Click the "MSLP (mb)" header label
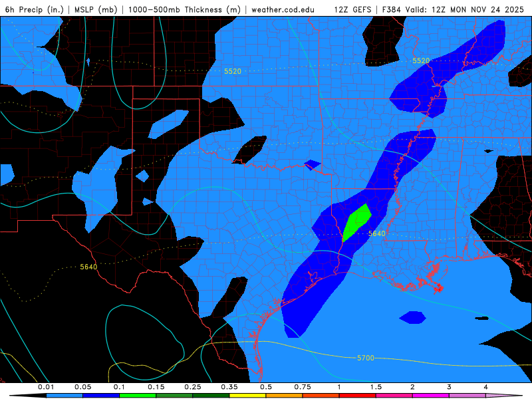Image resolution: width=532 pixels, height=399 pixels. click(96, 9)
